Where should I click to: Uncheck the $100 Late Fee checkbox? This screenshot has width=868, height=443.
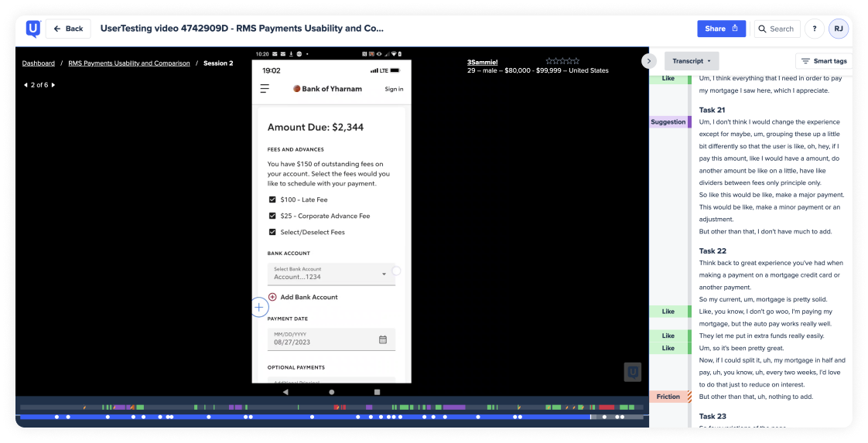[272, 199]
